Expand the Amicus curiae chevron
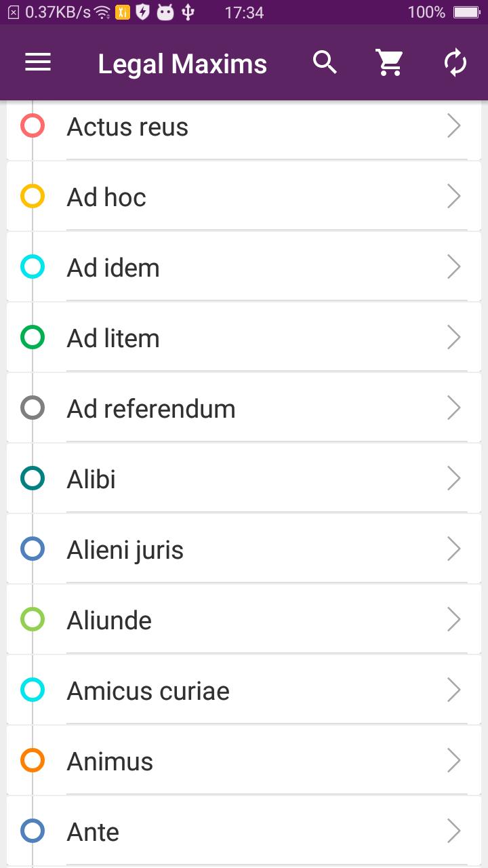The height and width of the screenshot is (868, 488). pyautogui.click(x=454, y=690)
